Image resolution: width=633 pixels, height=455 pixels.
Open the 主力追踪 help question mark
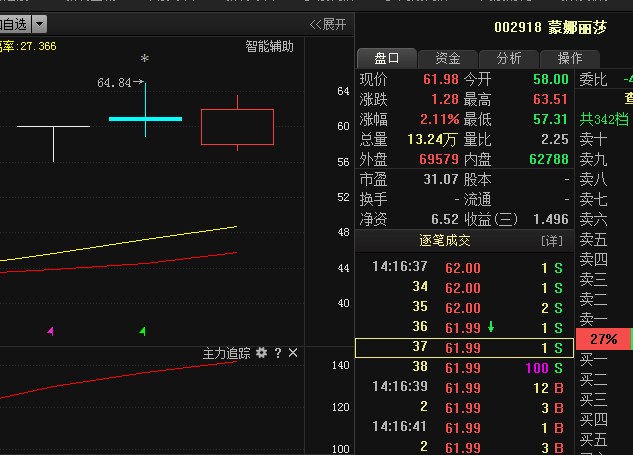point(278,353)
